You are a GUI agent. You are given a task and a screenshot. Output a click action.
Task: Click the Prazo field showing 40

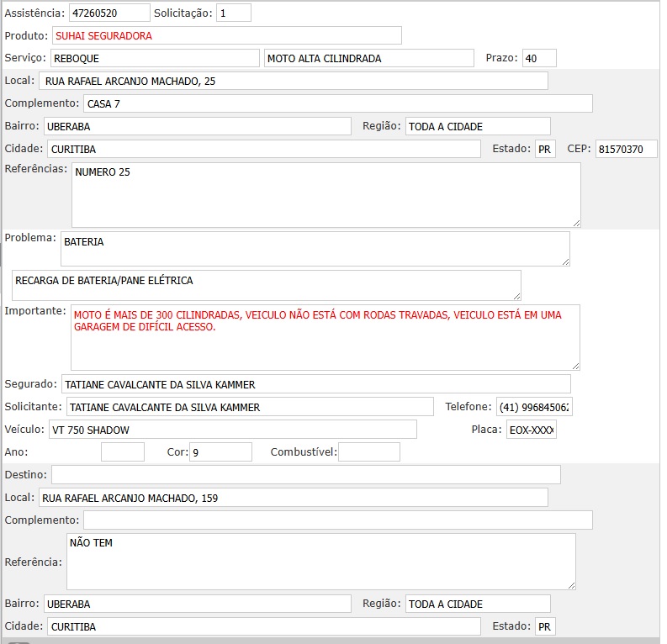click(539, 58)
